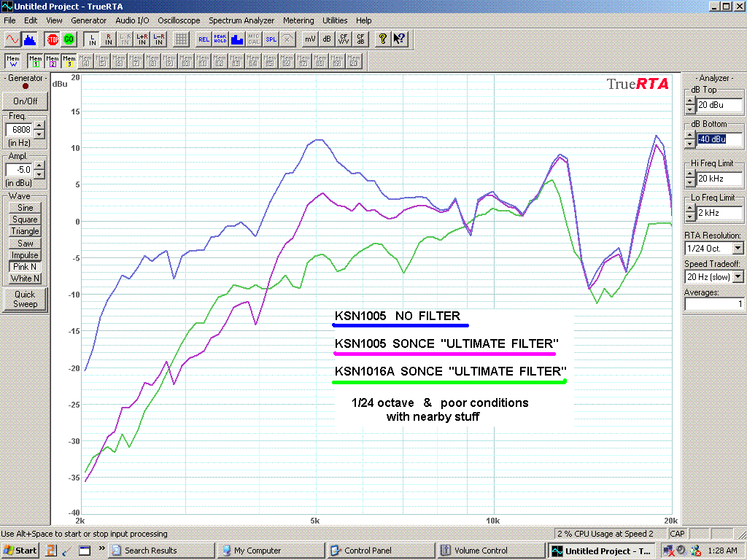
Task: Select Triangle waveform
Action: point(25,231)
